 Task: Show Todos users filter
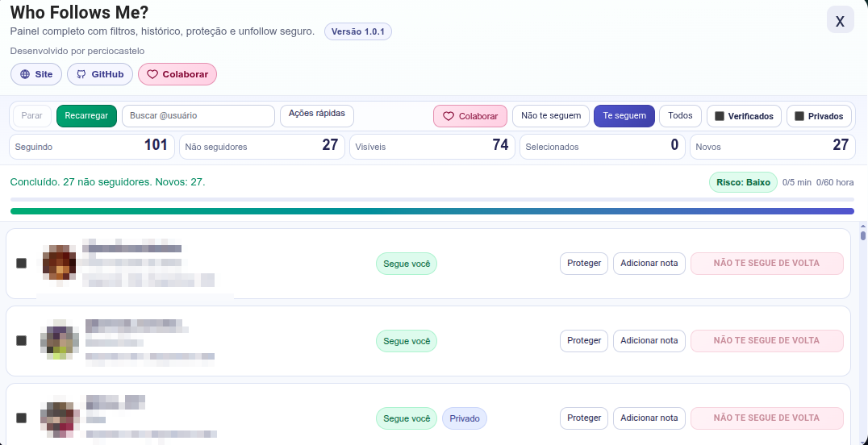pyautogui.click(x=680, y=116)
